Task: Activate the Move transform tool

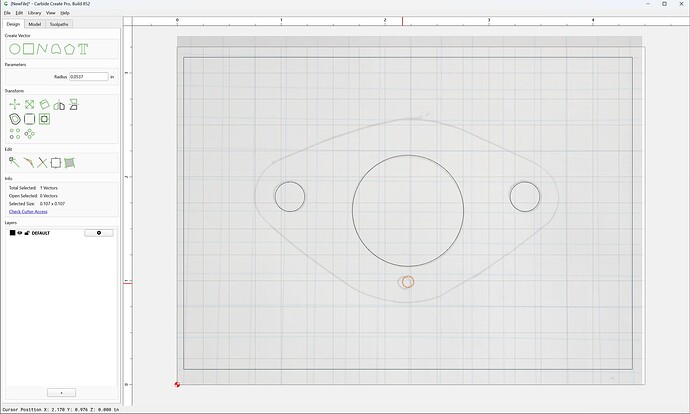Action: point(15,104)
